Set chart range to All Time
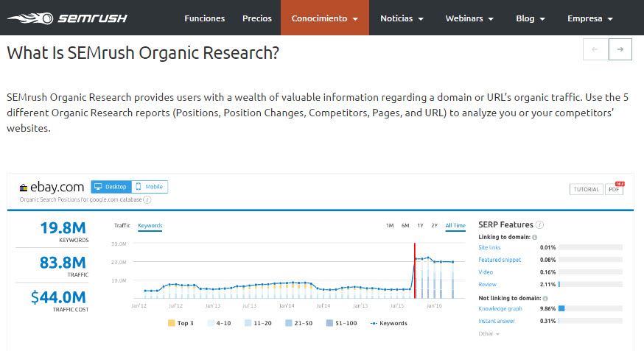Image resolution: width=644 pixels, height=351 pixels. [455, 225]
